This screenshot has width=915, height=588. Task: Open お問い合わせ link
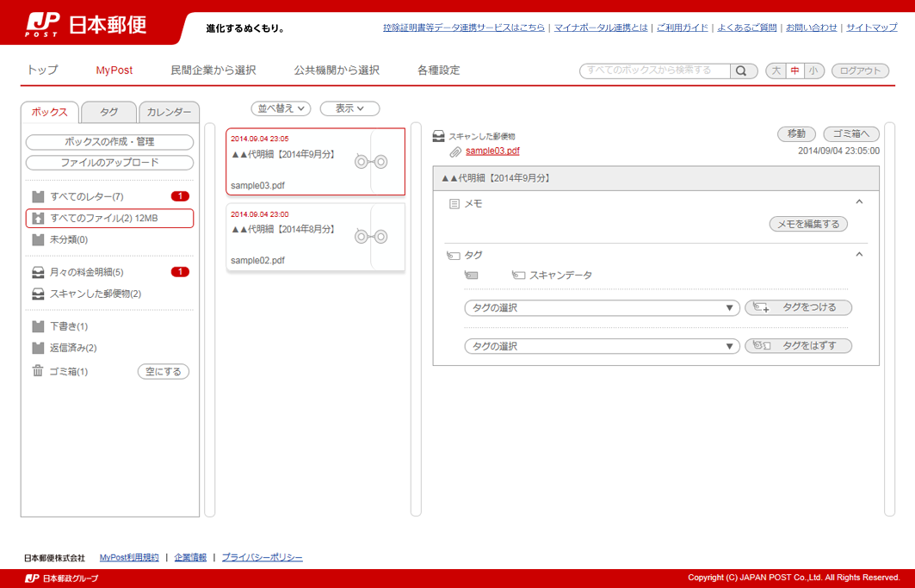coord(811,28)
